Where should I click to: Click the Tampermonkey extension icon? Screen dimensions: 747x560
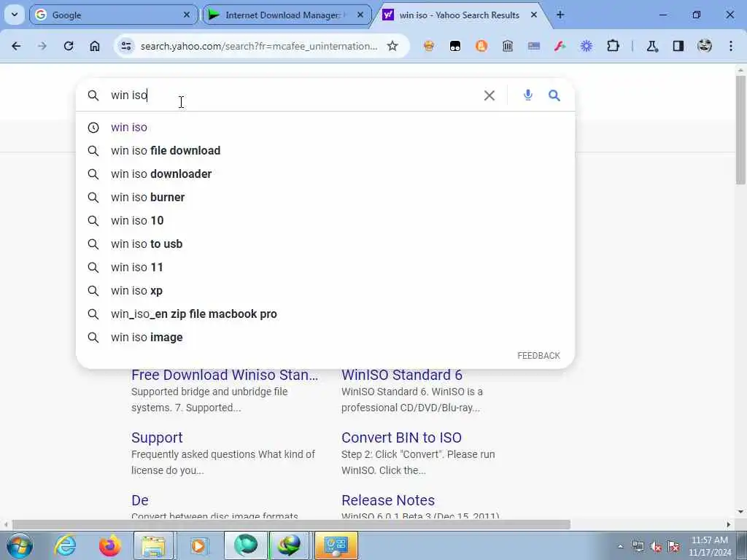[x=455, y=46]
